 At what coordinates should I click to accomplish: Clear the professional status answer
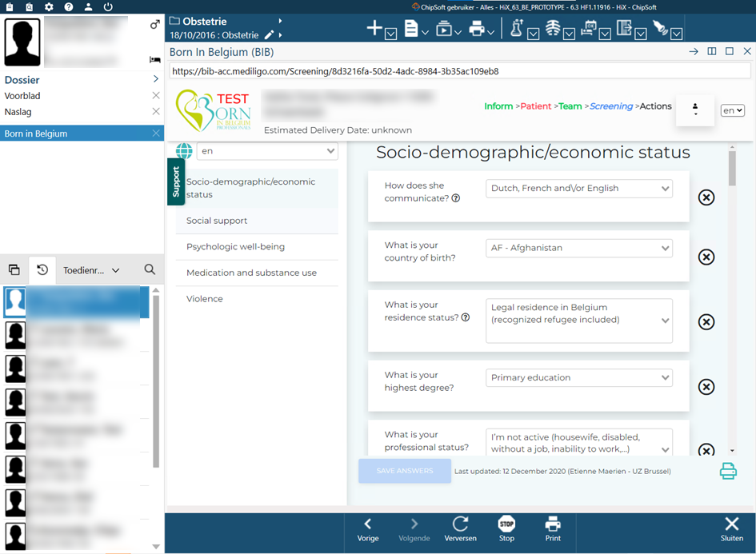[706, 449]
